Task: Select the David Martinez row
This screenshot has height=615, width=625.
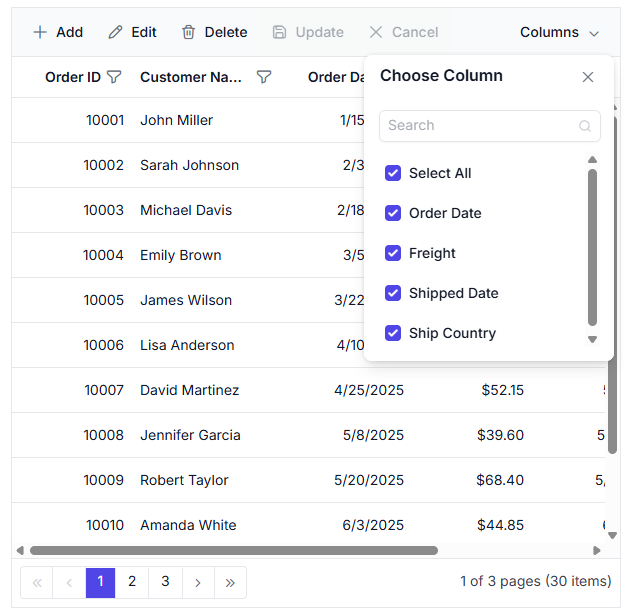Action: [309, 390]
